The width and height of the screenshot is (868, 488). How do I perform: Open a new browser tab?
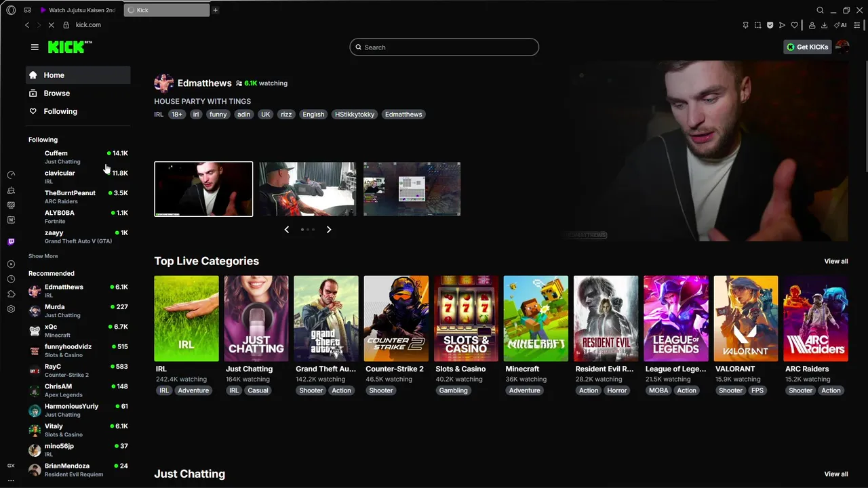click(215, 10)
